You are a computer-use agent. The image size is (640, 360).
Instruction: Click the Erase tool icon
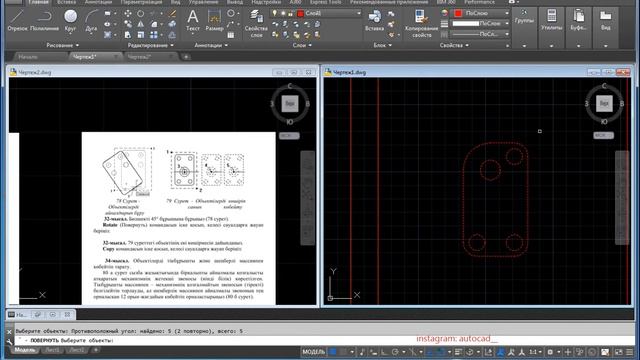click(x=172, y=13)
